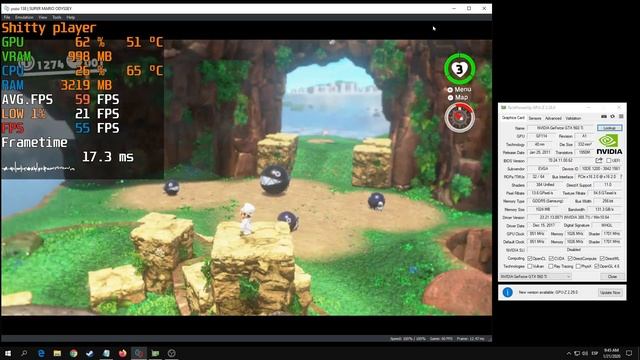Click the Close button in GPU-Z
The width and height of the screenshot is (640, 360).
612,276
